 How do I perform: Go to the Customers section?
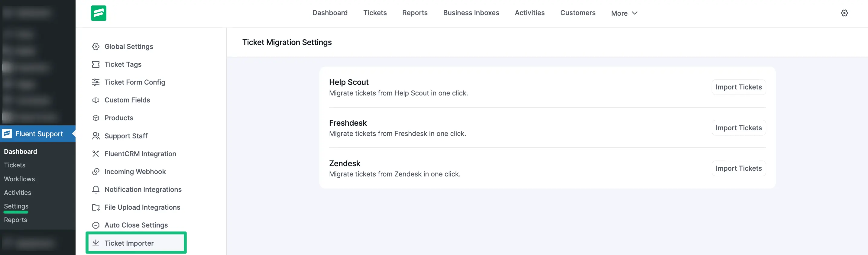pos(578,13)
